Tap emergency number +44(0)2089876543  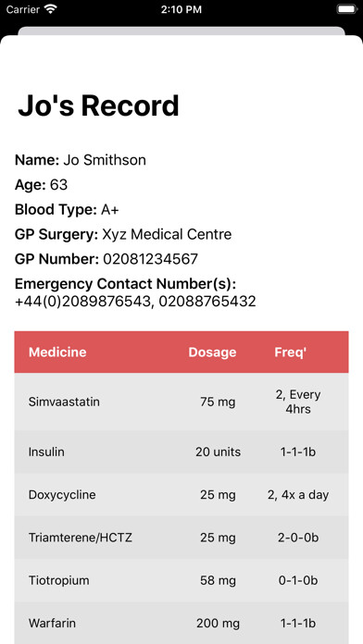point(82,302)
